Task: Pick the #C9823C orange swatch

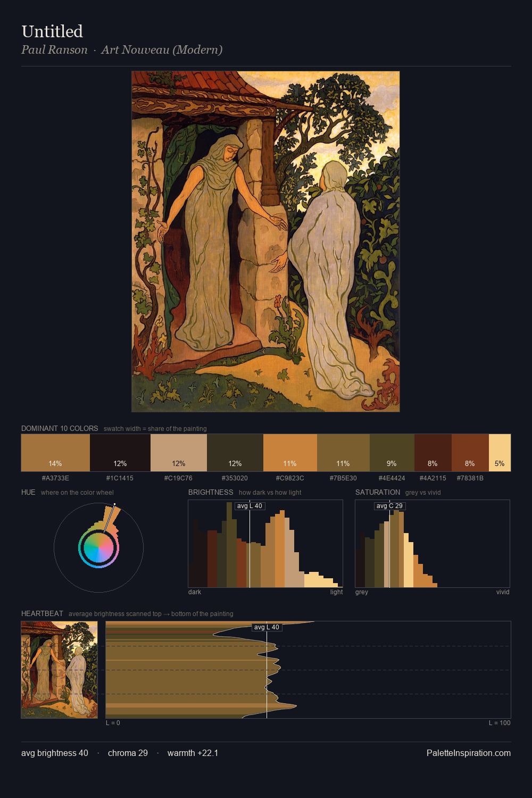Action: 290,453
